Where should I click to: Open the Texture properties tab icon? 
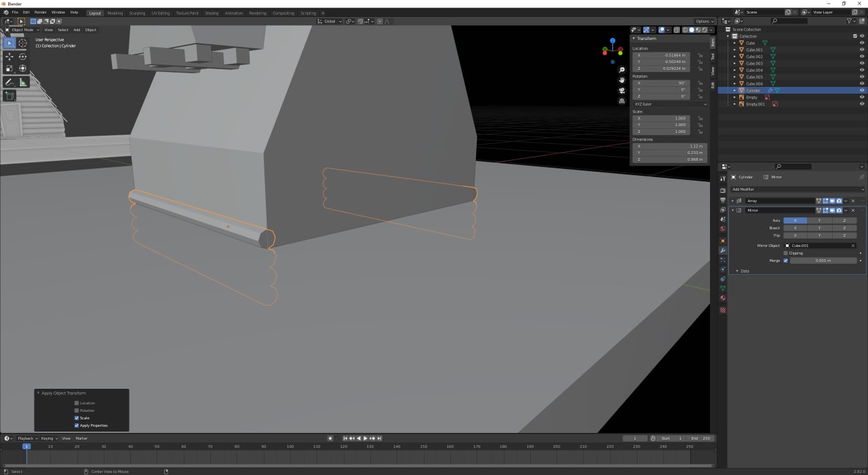click(x=723, y=310)
